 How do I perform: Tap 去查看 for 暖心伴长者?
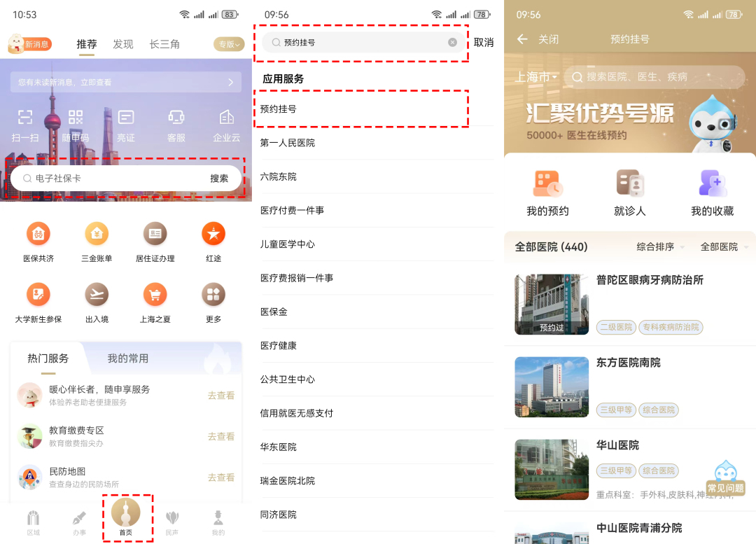click(x=220, y=396)
